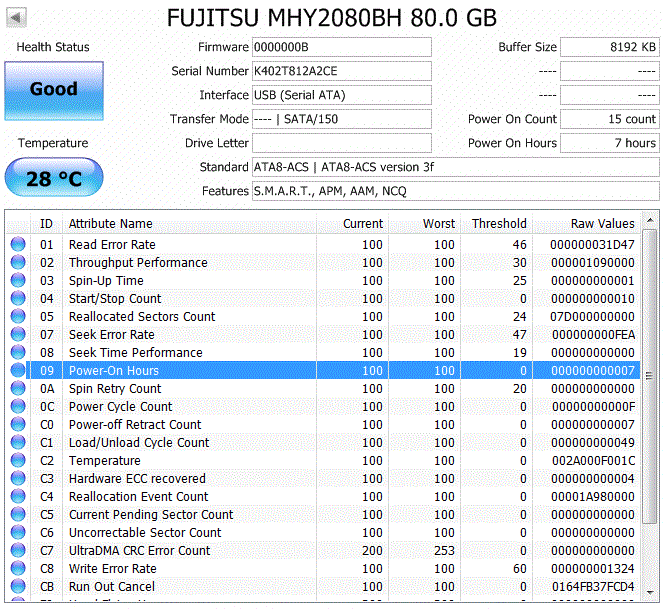Click the Features field S.M.A.R.T., APM, AAM, NCQ
The image size is (666, 609).
[x=456, y=191]
